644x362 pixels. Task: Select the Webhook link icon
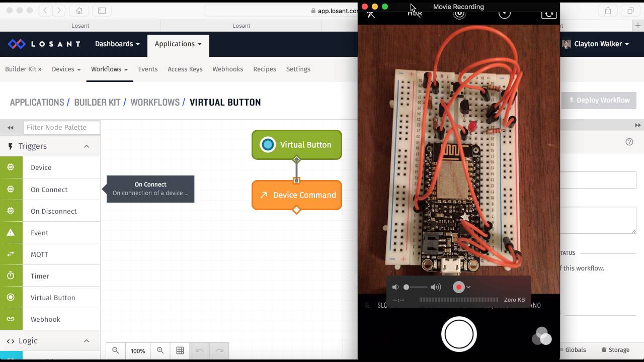pos(11,319)
